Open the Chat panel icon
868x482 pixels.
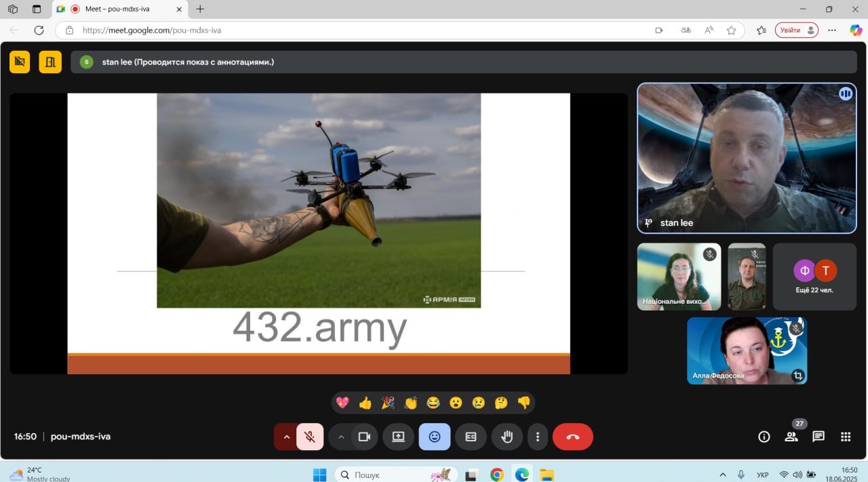coord(818,437)
